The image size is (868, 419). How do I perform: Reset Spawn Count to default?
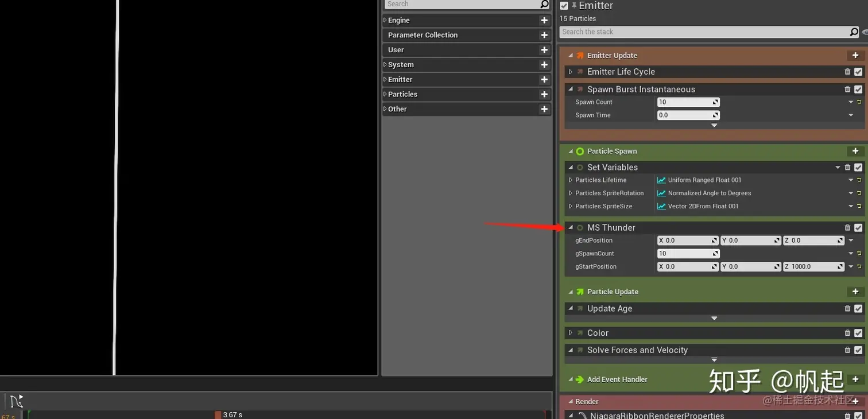point(859,102)
